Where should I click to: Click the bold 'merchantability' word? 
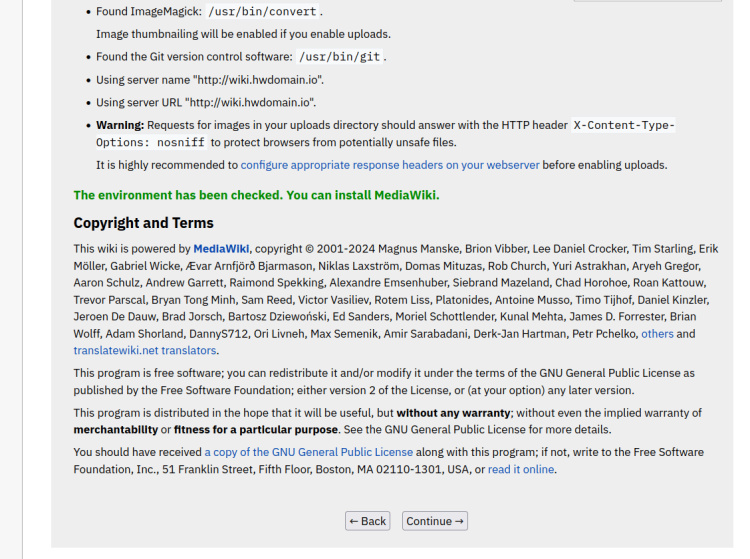coord(115,430)
